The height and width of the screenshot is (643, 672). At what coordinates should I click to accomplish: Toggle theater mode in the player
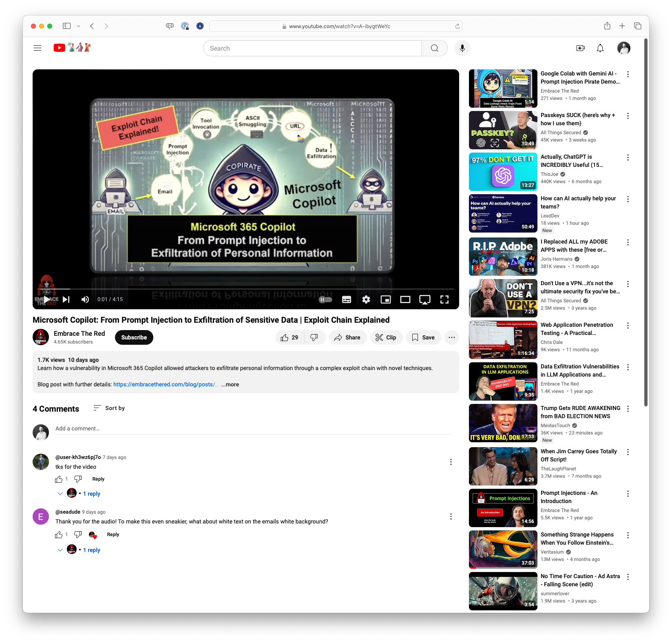405,299
